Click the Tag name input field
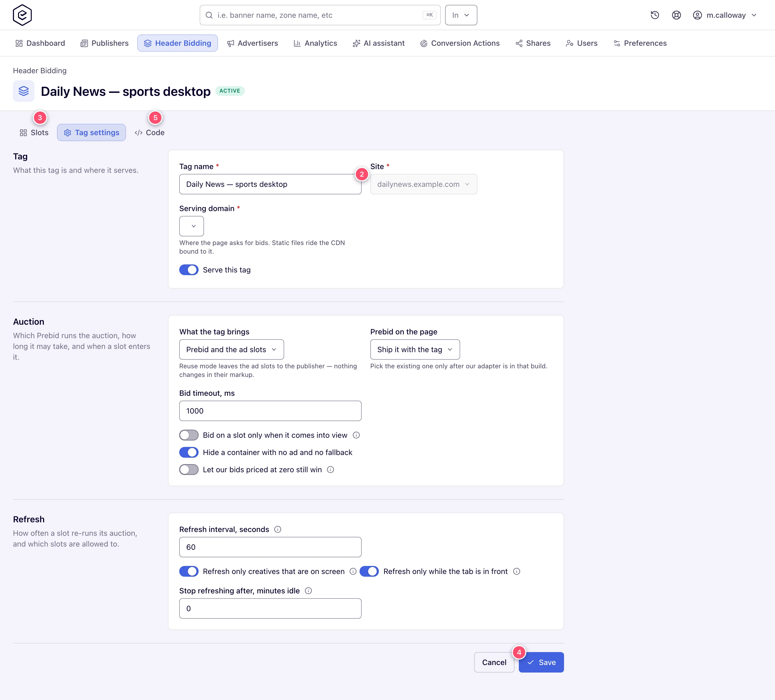Viewport: 775px width, 700px height. (x=270, y=184)
